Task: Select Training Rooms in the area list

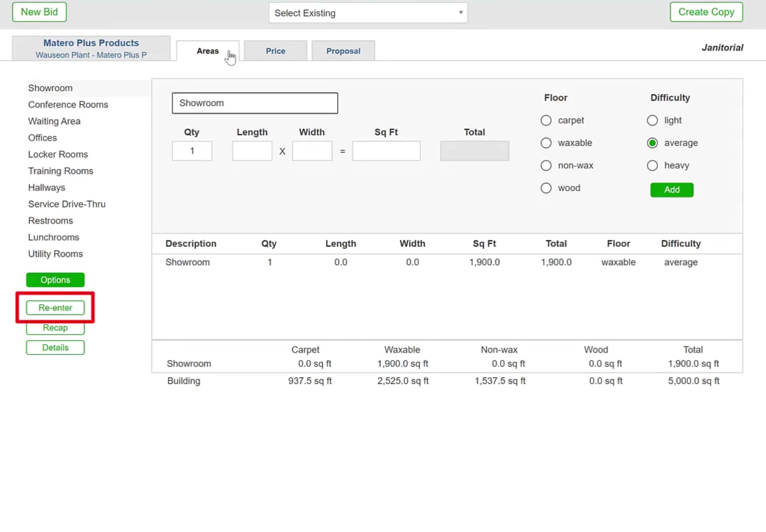Action: click(x=61, y=171)
